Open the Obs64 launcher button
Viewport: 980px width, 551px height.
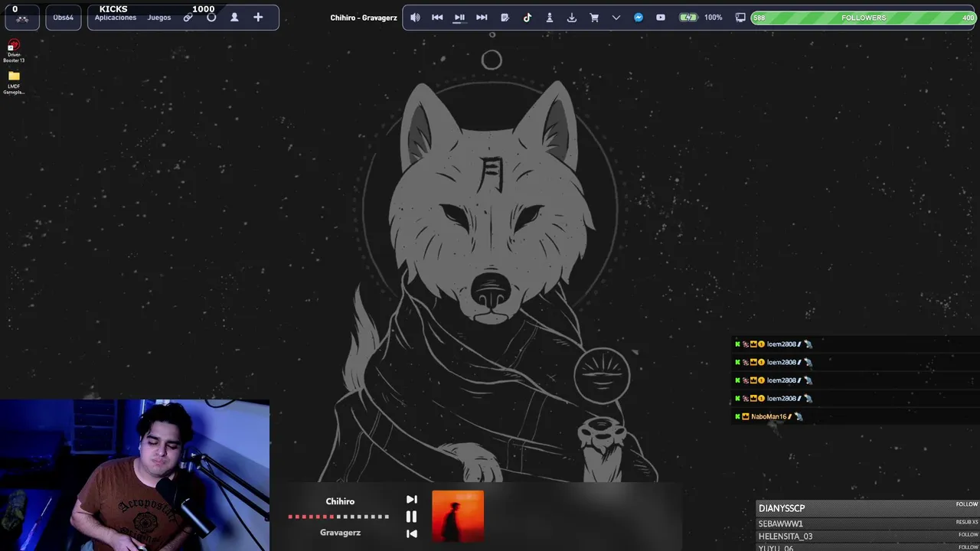click(x=64, y=18)
